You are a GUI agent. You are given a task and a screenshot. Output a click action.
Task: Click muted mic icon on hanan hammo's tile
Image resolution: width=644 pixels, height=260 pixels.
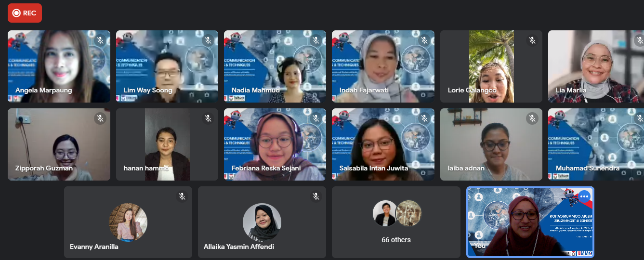(x=208, y=118)
